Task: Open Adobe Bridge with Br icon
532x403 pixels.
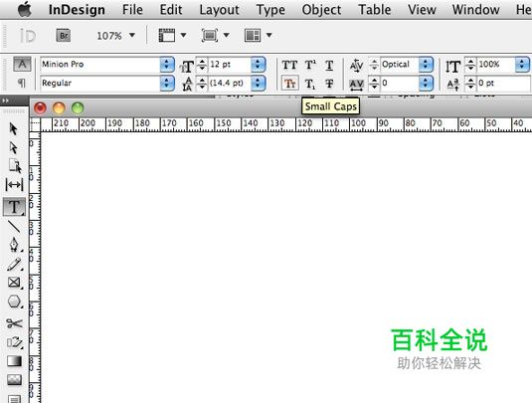Action: click(64, 35)
